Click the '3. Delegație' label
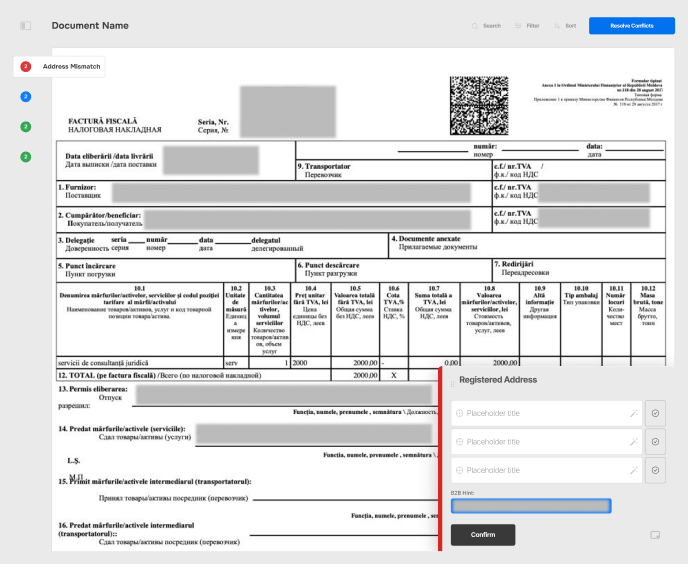688x564 pixels. (x=76, y=241)
